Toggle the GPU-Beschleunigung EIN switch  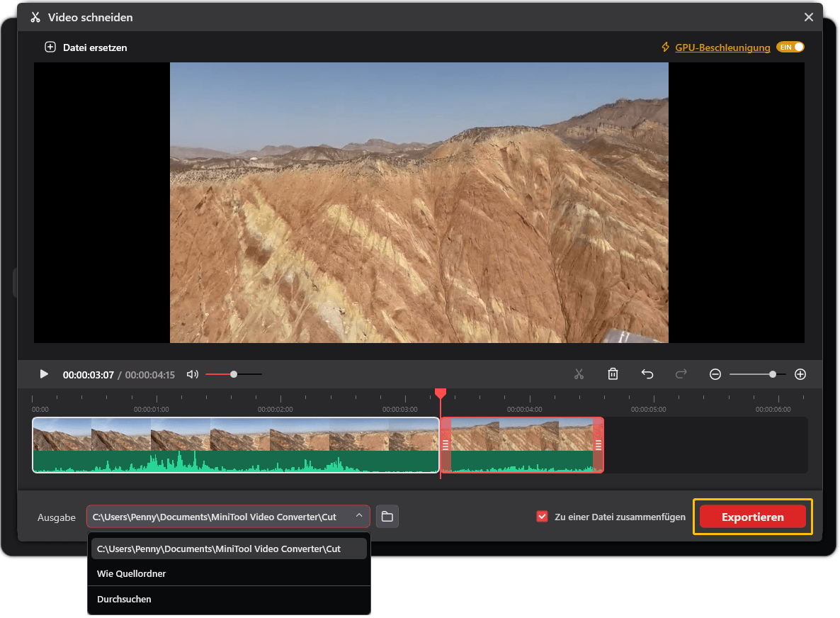790,47
